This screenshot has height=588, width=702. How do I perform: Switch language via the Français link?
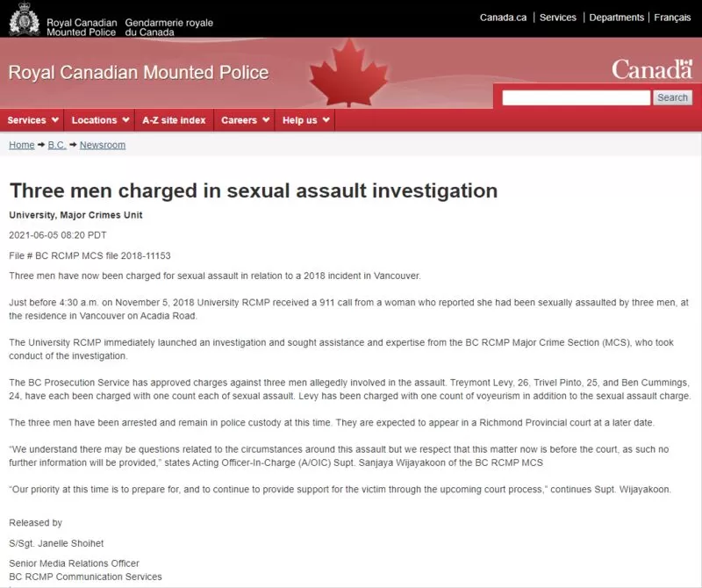coord(672,18)
